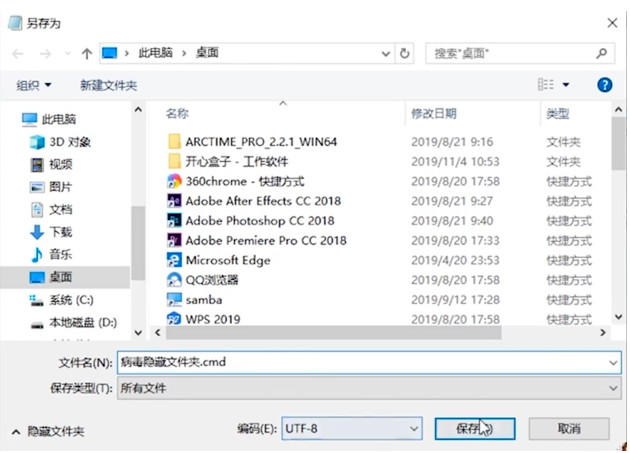Open the 组织 dropdown menu
The image size is (630, 453).
pyautogui.click(x=34, y=86)
